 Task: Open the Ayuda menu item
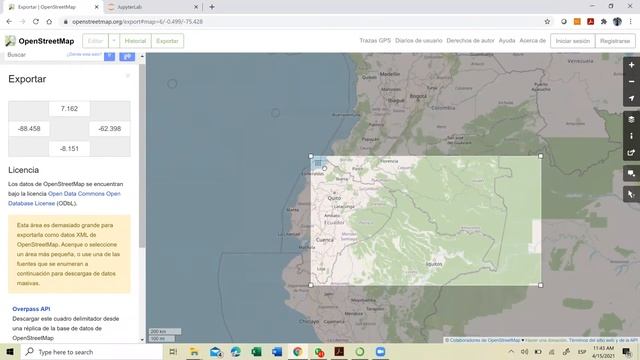(507, 40)
